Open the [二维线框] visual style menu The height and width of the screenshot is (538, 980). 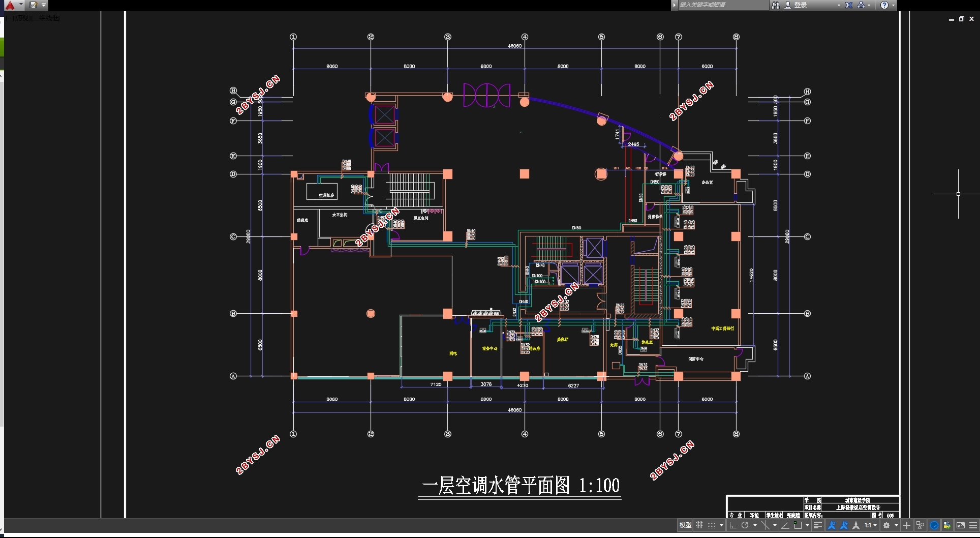point(45,18)
